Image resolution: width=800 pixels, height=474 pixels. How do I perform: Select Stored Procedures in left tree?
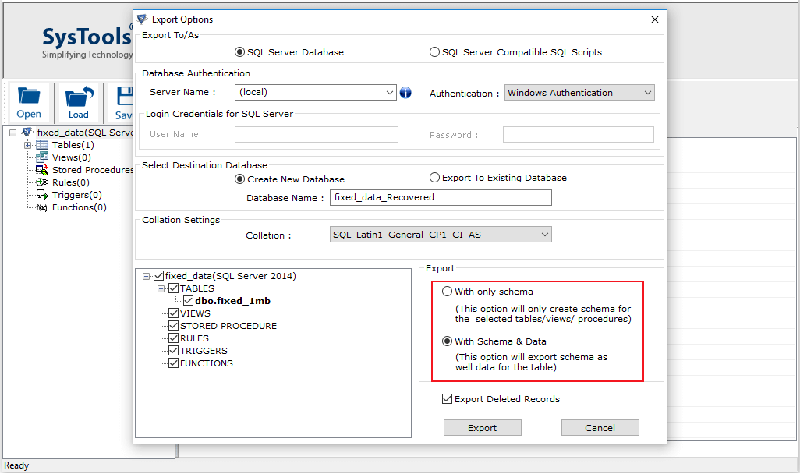(92, 170)
